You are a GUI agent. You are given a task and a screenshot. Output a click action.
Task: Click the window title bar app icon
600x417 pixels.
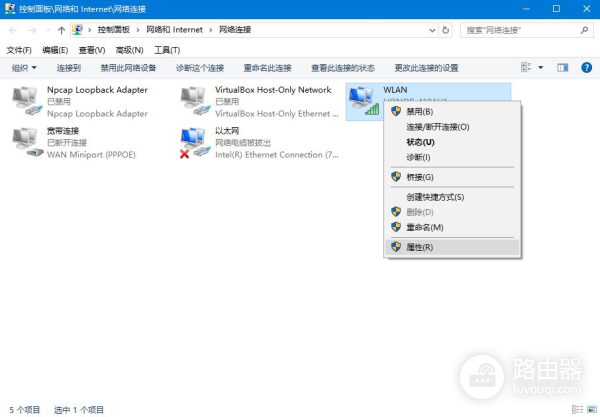(x=10, y=8)
